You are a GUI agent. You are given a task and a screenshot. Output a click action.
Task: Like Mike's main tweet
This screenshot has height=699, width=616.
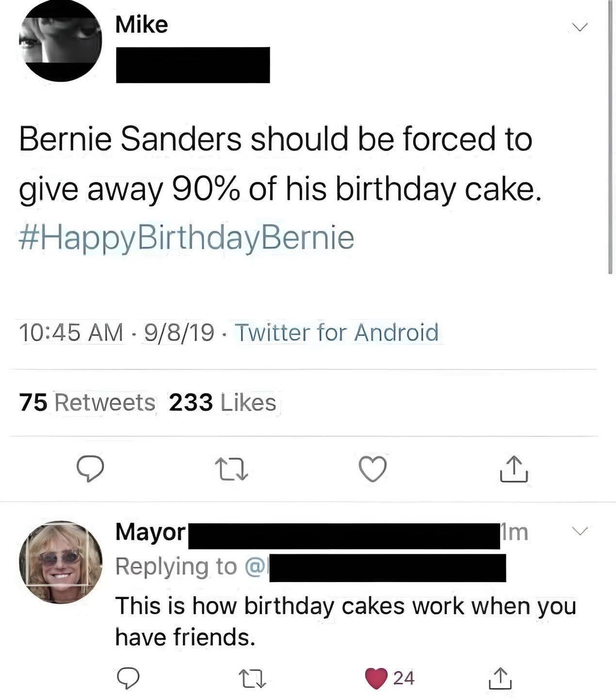click(373, 469)
